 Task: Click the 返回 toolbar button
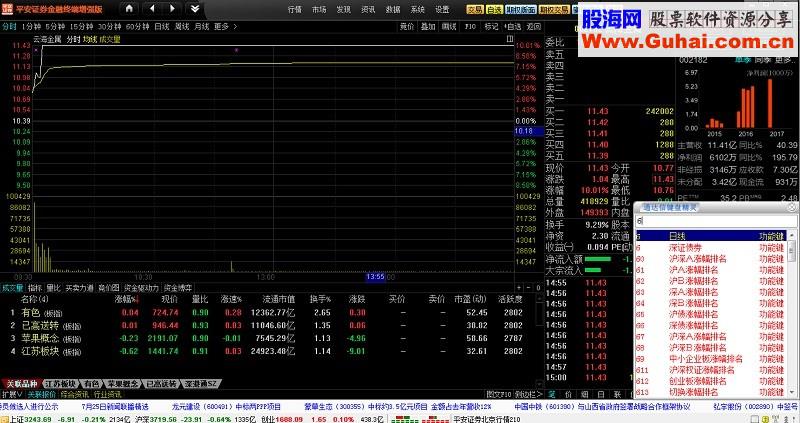point(533,27)
